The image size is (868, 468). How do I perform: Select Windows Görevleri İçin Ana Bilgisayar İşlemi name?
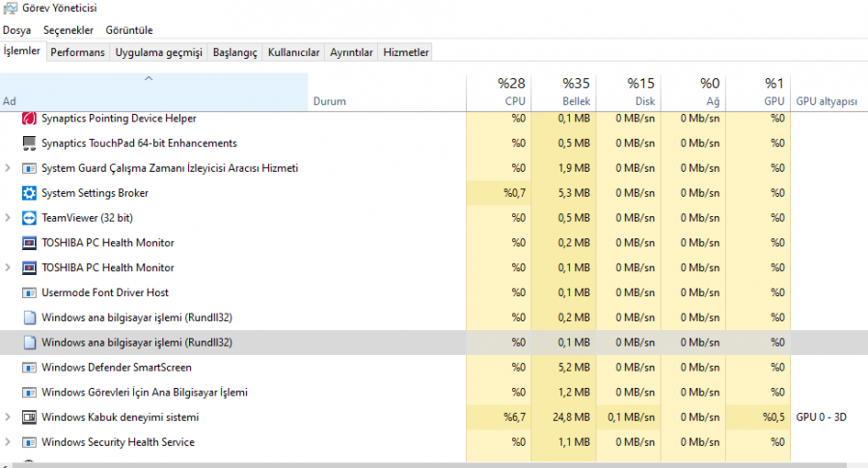click(x=145, y=392)
